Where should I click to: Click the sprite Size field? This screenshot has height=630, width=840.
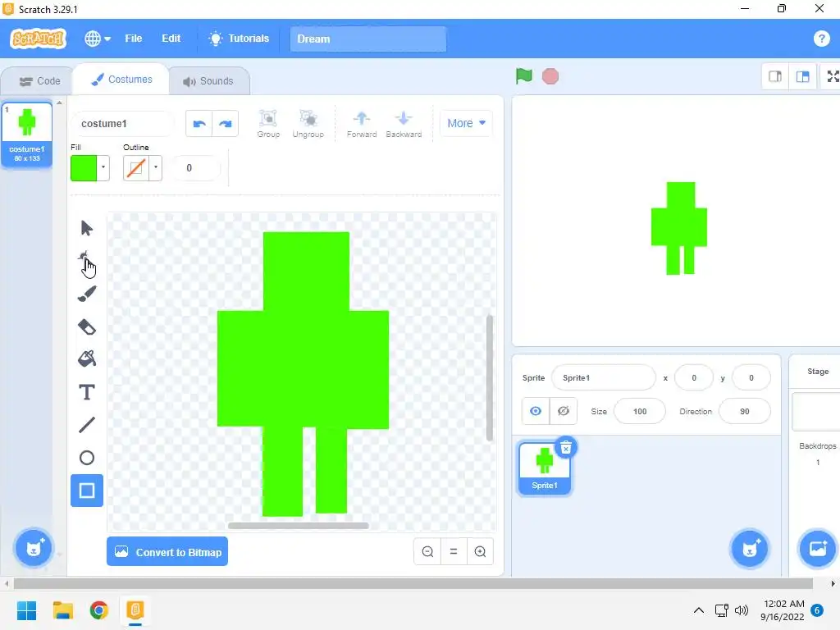pyautogui.click(x=640, y=412)
